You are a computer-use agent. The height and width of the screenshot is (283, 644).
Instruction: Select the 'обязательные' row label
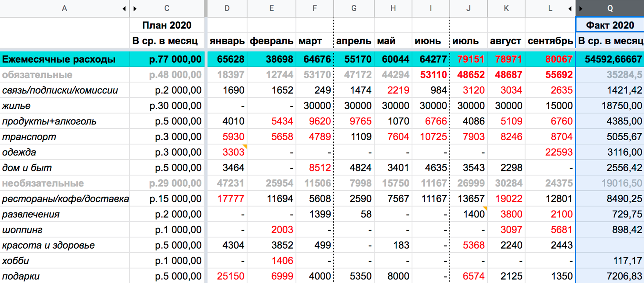click(65, 75)
